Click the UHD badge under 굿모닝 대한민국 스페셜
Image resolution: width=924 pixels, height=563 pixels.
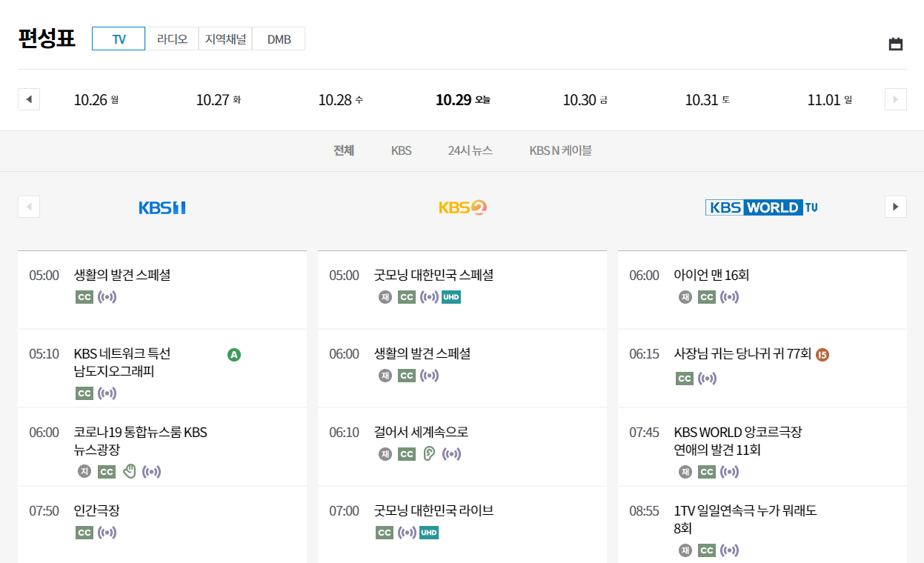click(x=451, y=297)
